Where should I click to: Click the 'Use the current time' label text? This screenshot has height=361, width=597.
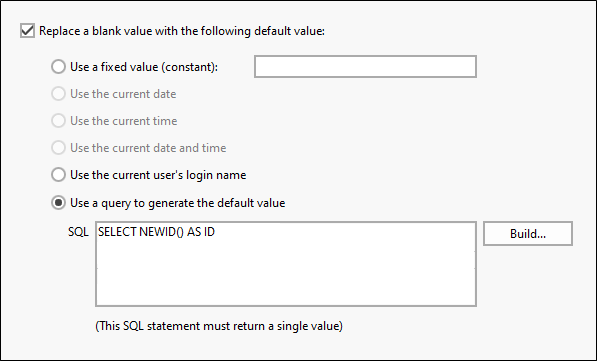click(x=124, y=121)
